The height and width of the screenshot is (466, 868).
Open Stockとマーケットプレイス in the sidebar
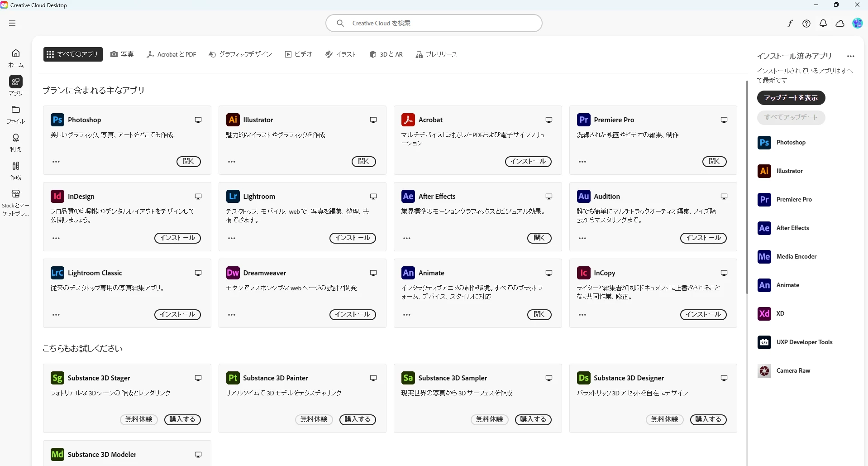(16, 202)
